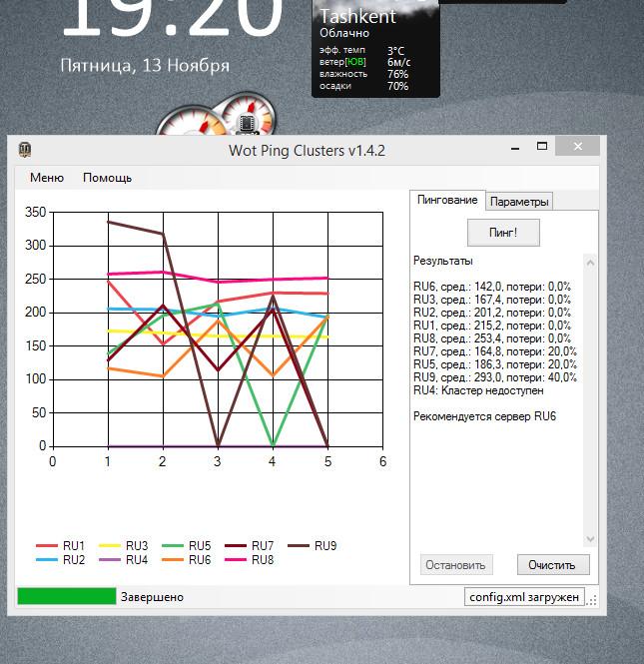Click the Wot Ping Clusters app icon

[25, 150]
